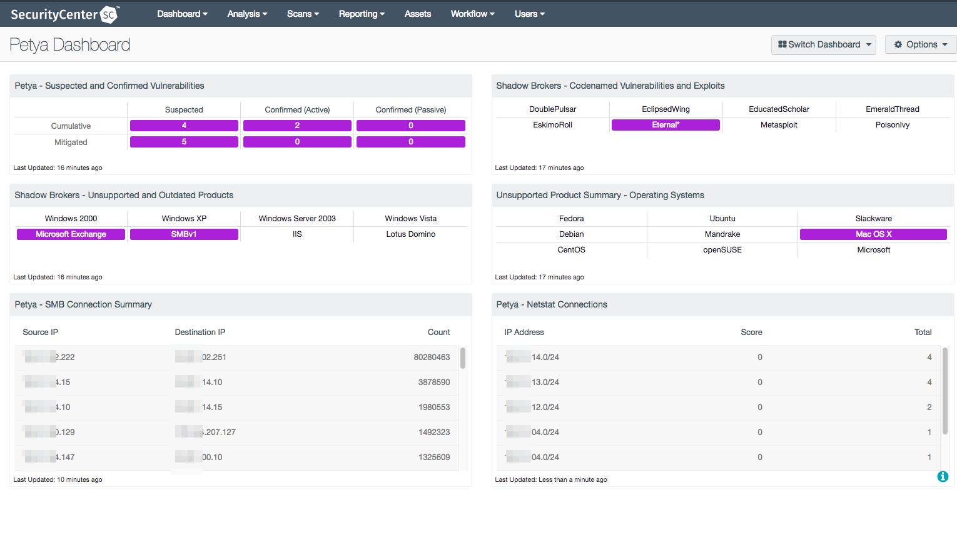Click the Destination IP column header
This screenshot has height=560, width=957.
pos(200,332)
